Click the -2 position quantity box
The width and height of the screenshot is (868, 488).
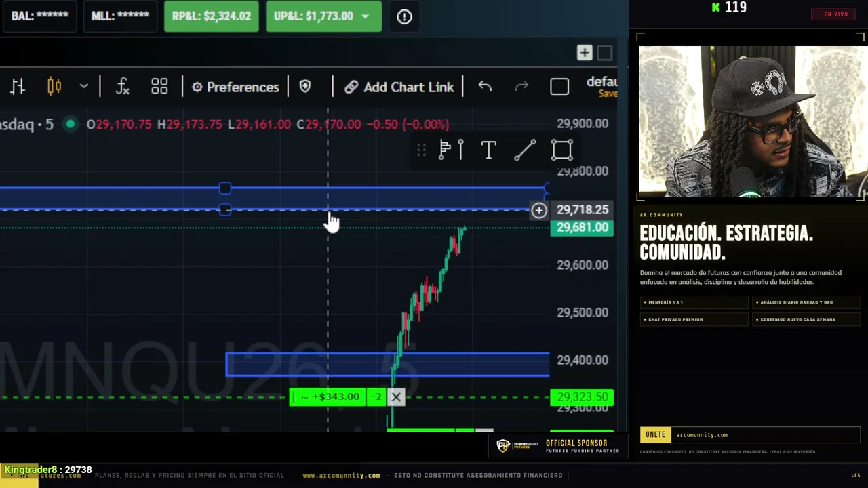377,397
